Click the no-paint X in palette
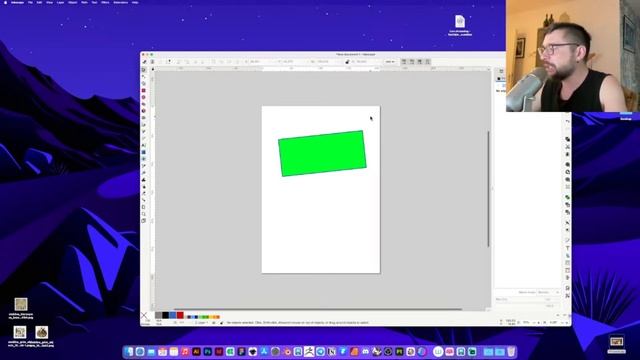Viewport: 640px width, 360px height. coord(144,315)
